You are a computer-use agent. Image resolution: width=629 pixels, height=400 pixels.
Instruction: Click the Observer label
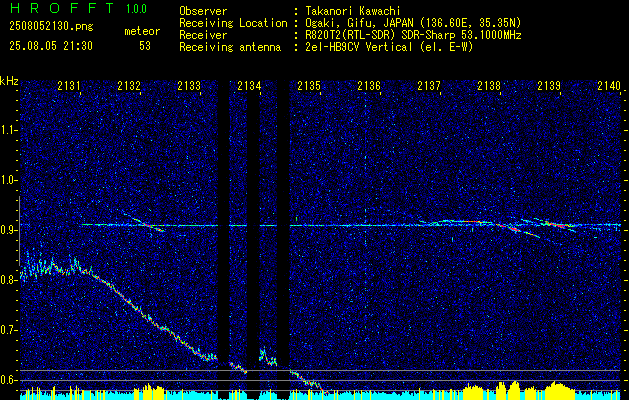coord(203,11)
